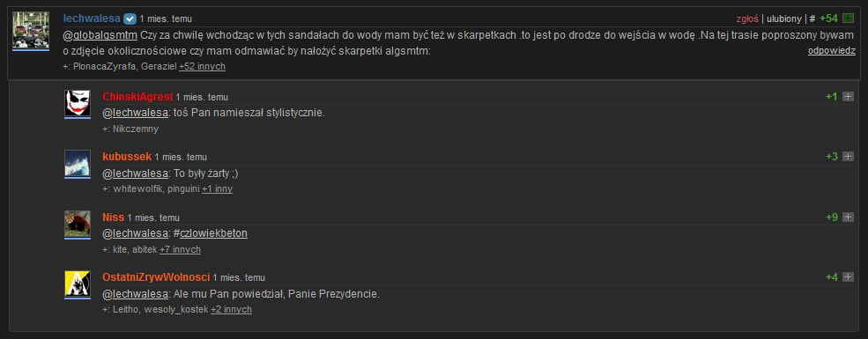The height and width of the screenshot is (339, 868).
Task: Open lechwalesa's profile avatar
Action: pyautogui.click(x=31, y=30)
